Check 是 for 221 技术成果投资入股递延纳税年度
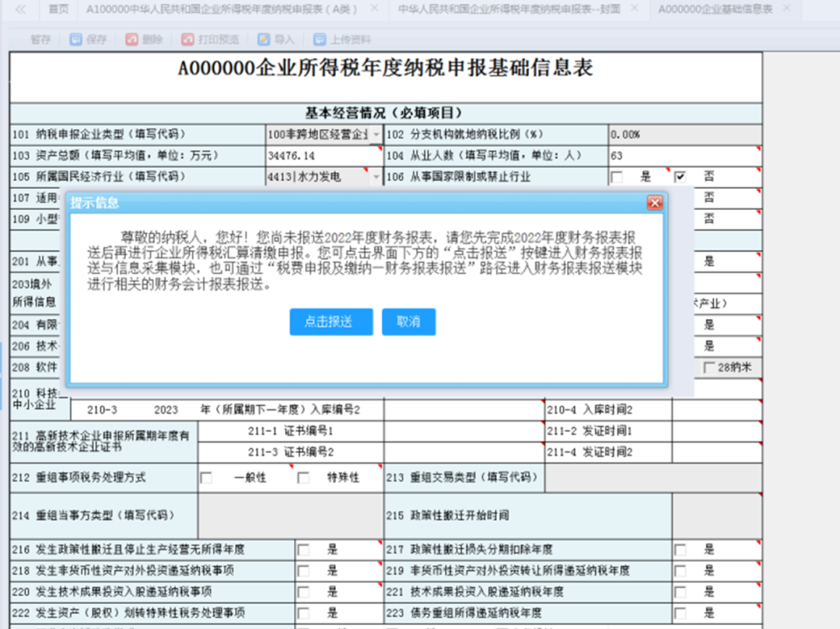The width and height of the screenshot is (840, 629). click(x=681, y=592)
